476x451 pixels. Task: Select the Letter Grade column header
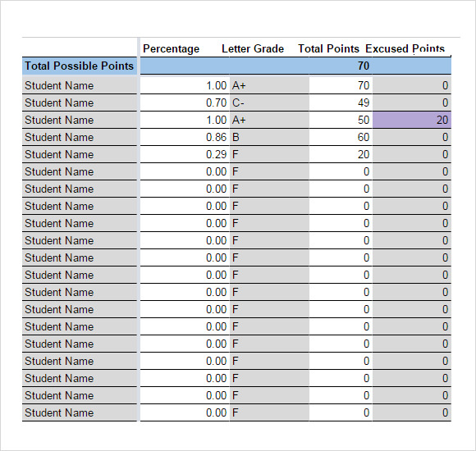click(x=253, y=48)
